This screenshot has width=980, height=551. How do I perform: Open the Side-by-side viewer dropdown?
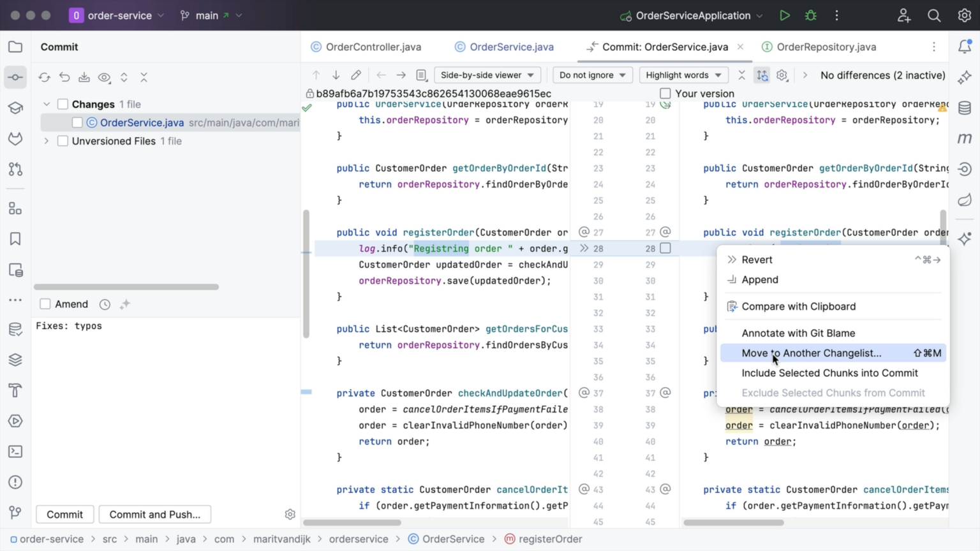click(x=487, y=75)
